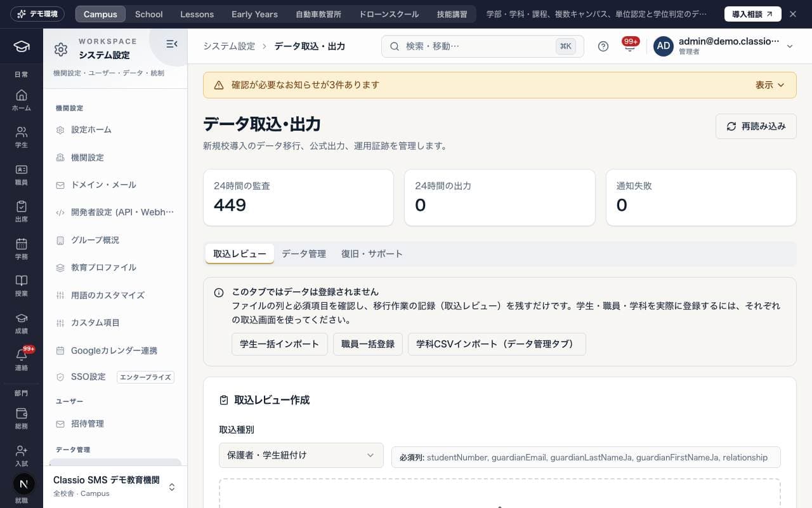Open 学務 calendar icon

point(21,249)
